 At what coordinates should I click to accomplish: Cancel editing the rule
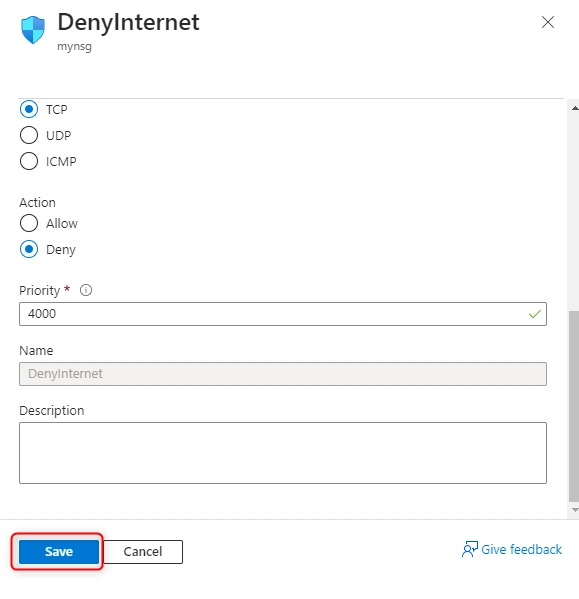click(x=143, y=551)
